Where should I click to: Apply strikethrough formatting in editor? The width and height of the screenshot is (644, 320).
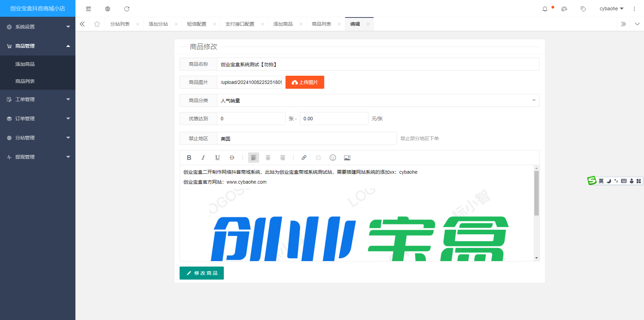[x=232, y=158]
